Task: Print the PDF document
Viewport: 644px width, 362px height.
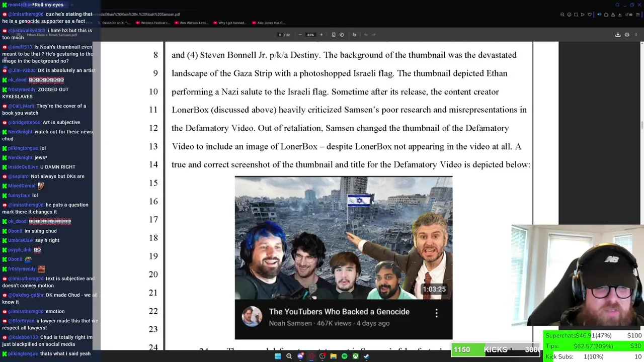Action: (627, 35)
